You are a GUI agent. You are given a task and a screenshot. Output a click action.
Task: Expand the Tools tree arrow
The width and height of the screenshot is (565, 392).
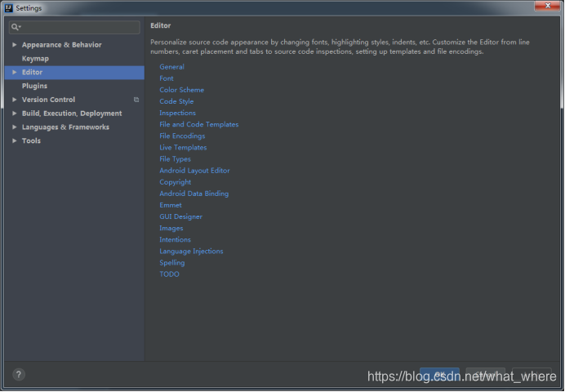(15, 140)
